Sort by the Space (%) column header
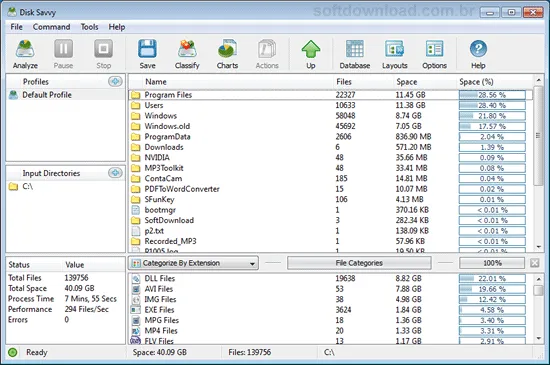550x365 pixels. click(x=476, y=82)
